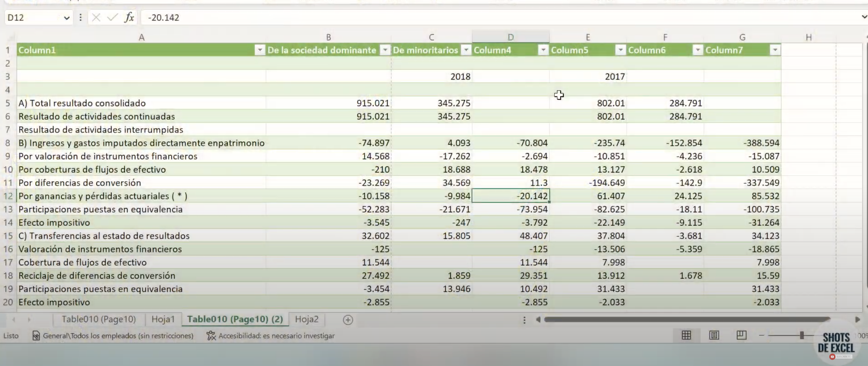This screenshot has height=366, width=868.
Task: Click previous sheet navigation arrow
Action: pos(14,319)
